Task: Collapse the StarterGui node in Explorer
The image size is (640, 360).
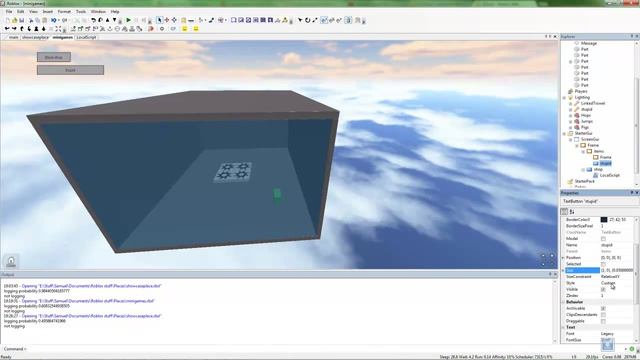Action: tap(565, 133)
